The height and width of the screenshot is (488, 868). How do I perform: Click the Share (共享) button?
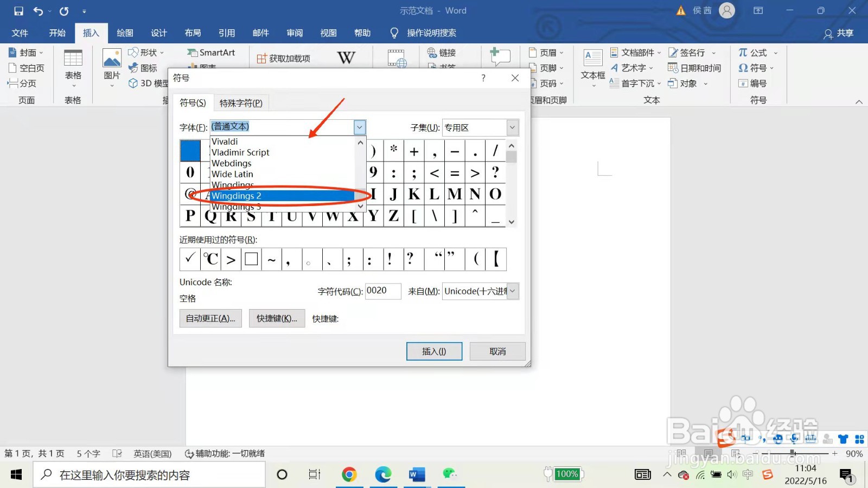click(839, 33)
